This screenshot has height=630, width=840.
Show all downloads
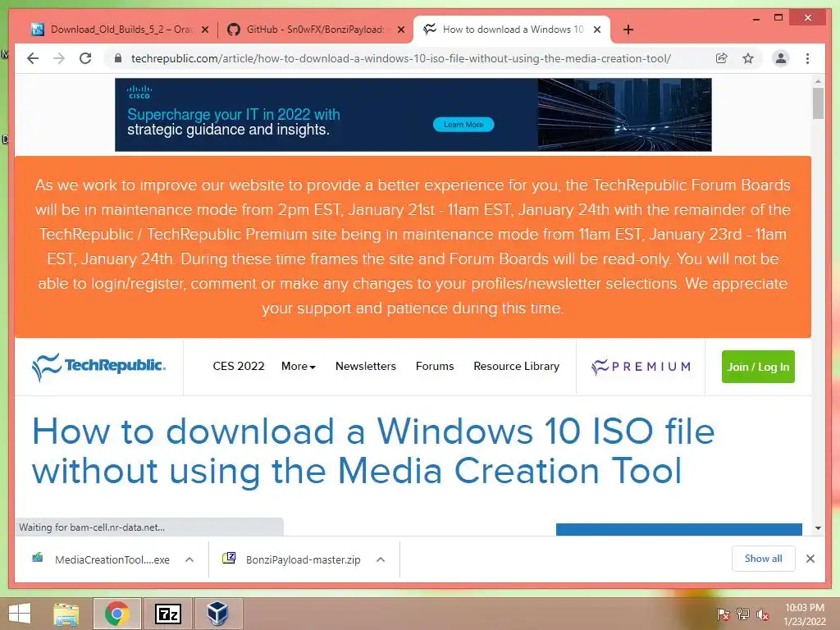coord(764,559)
